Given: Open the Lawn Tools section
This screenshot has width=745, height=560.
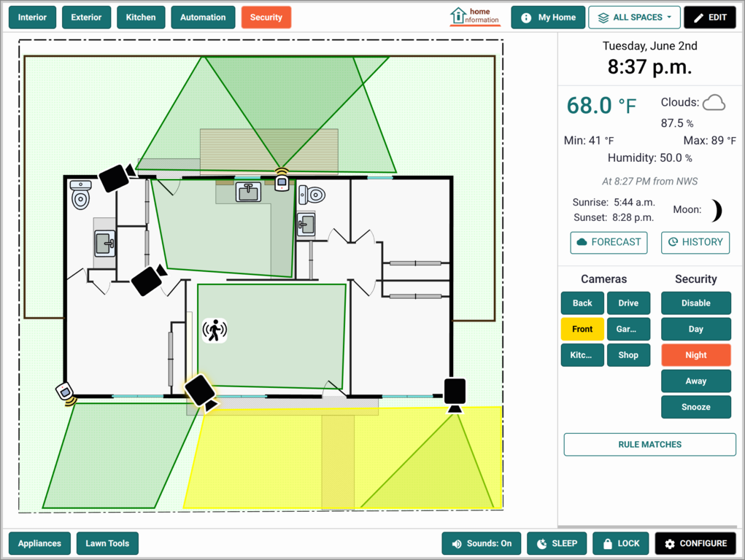Looking at the screenshot, I should [107, 543].
